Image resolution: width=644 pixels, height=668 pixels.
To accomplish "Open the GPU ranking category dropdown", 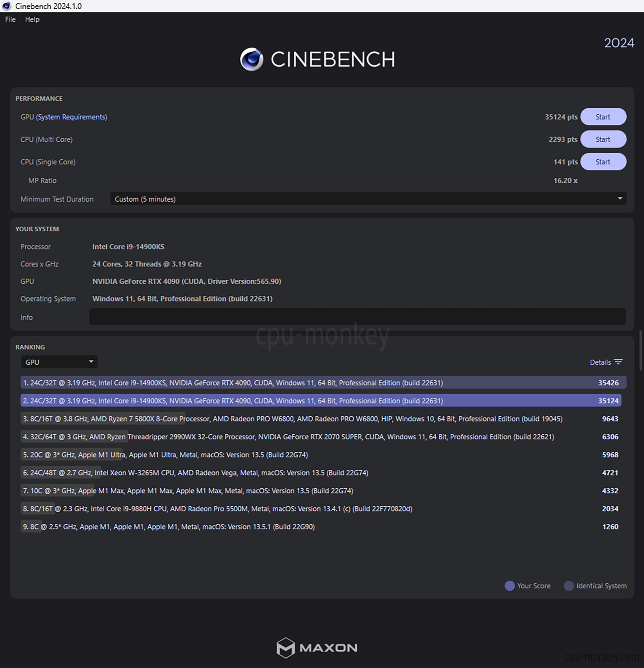I will pos(59,362).
